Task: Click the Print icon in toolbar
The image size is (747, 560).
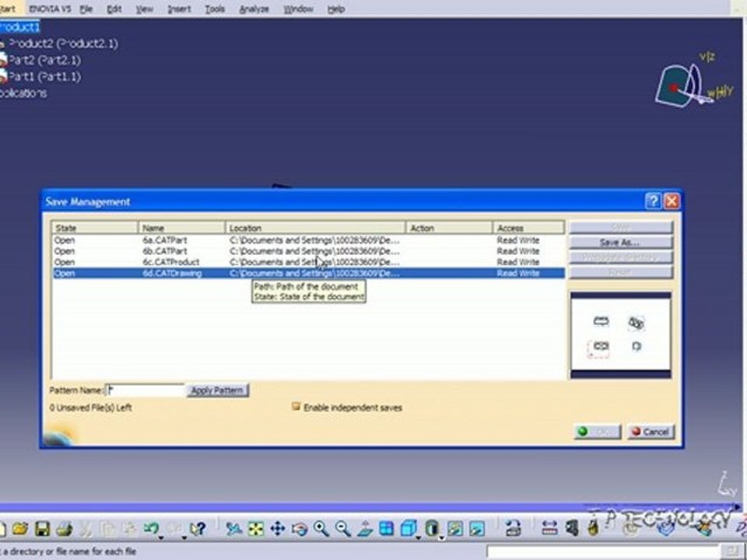Action: point(65,529)
